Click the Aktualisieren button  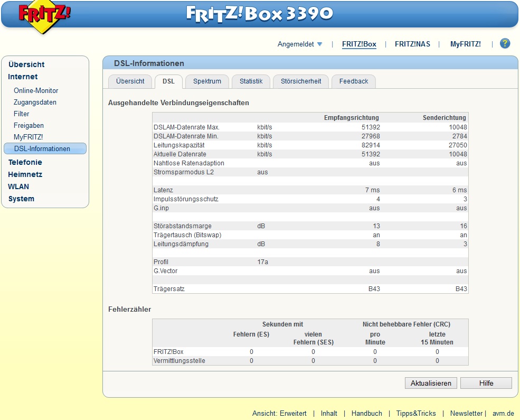tap(431, 383)
